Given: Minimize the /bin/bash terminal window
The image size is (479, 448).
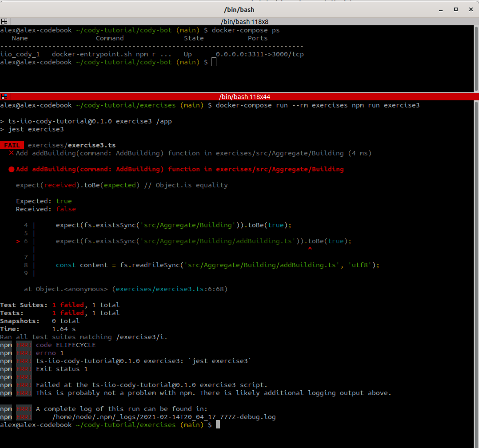Looking at the screenshot, I should [x=440, y=10].
